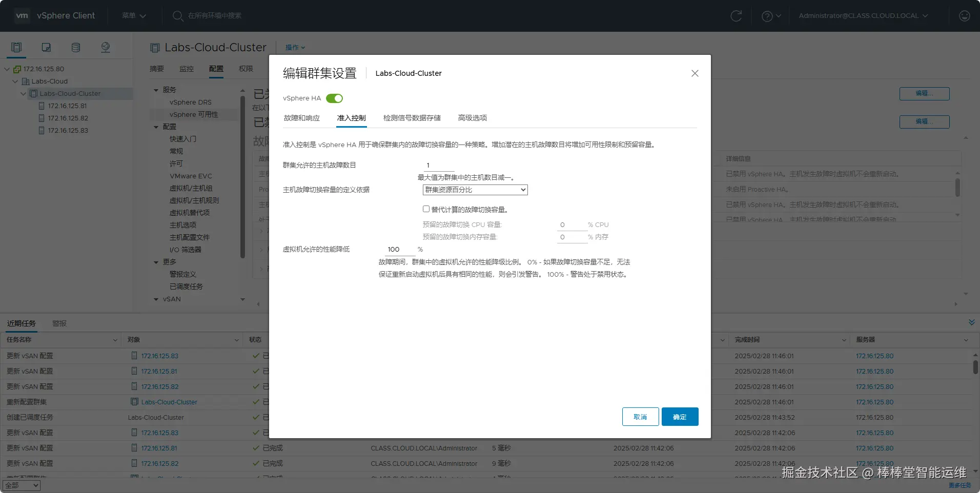980x493 pixels.
Task: Open the Storage inventory icon
Action: click(76, 48)
